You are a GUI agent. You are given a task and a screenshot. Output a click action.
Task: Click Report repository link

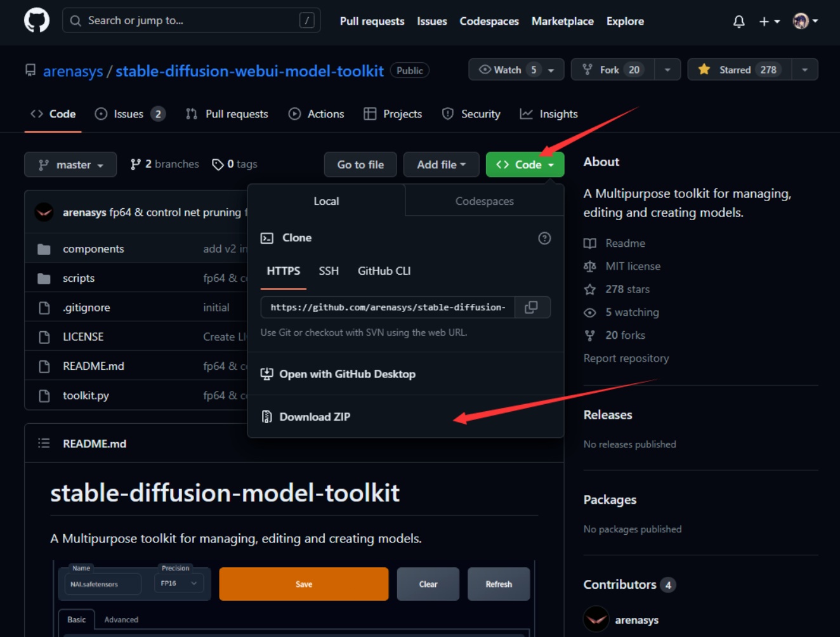[626, 358]
